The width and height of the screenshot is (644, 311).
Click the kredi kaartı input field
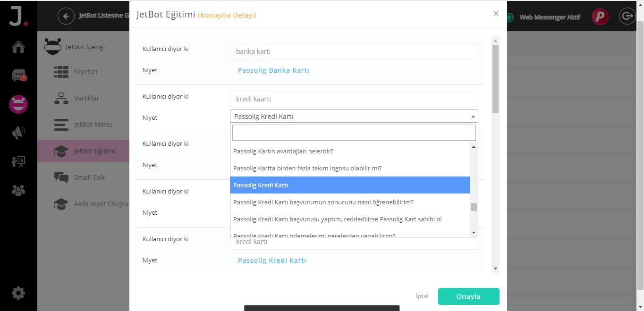(x=354, y=99)
